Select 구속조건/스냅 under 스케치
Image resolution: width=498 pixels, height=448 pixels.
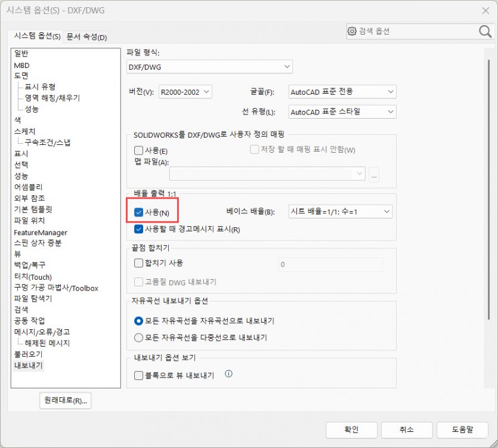point(48,143)
